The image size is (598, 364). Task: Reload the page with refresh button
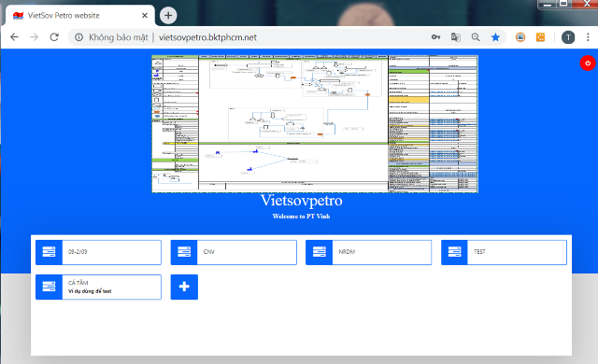54,37
